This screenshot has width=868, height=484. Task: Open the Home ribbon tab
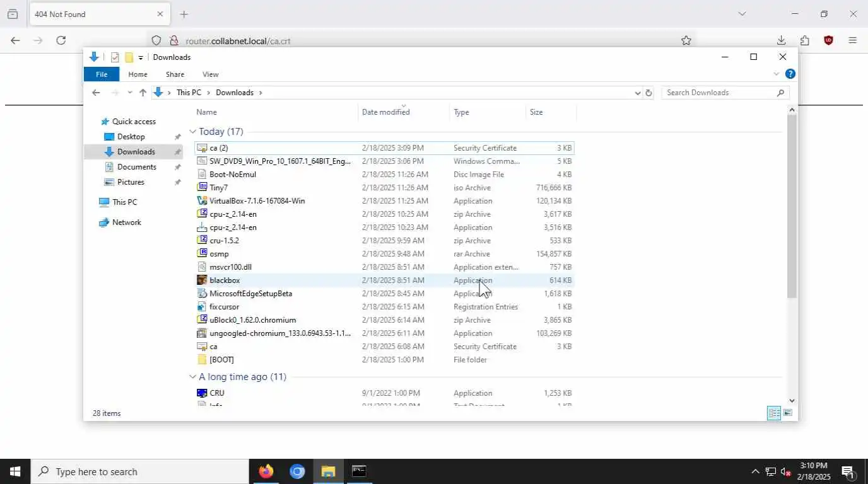(138, 74)
